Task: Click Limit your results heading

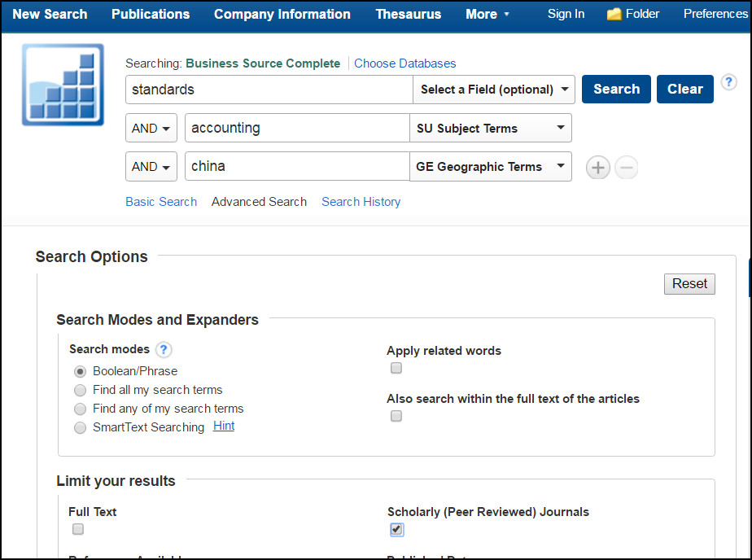Action: coord(116,481)
